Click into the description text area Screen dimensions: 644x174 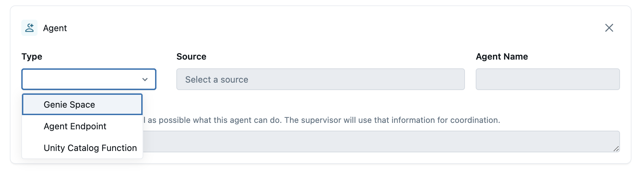point(378,142)
